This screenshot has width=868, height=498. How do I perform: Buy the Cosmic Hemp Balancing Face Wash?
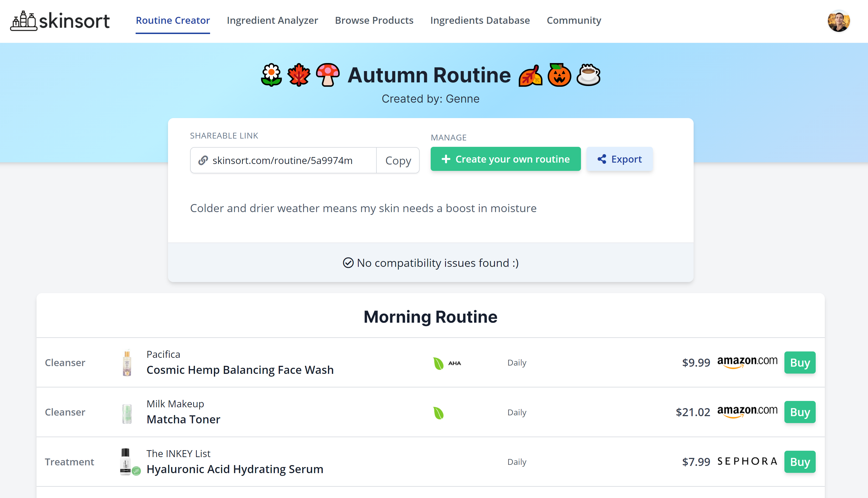pyautogui.click(x=800, y=363)
